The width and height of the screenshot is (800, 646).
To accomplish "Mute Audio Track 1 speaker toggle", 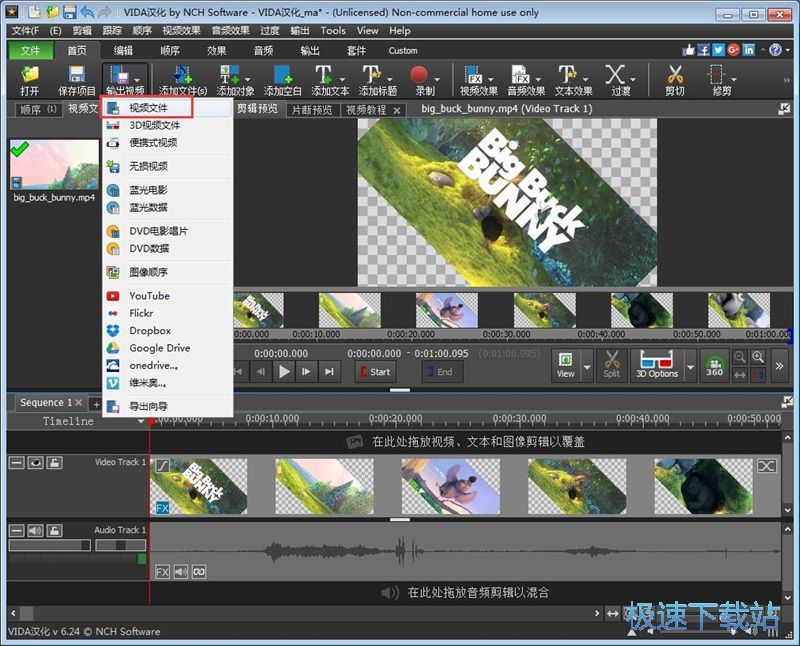I will point(35,531).
